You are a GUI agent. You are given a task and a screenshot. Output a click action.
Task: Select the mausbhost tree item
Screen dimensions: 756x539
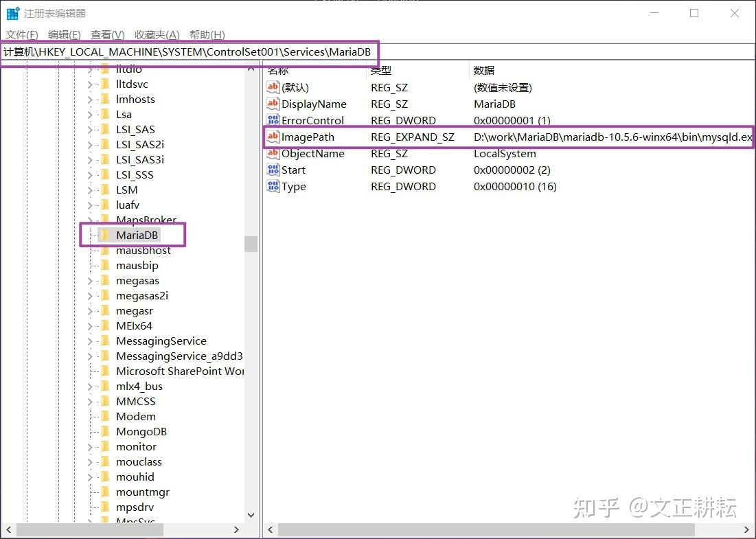click(x=144, y=250)
